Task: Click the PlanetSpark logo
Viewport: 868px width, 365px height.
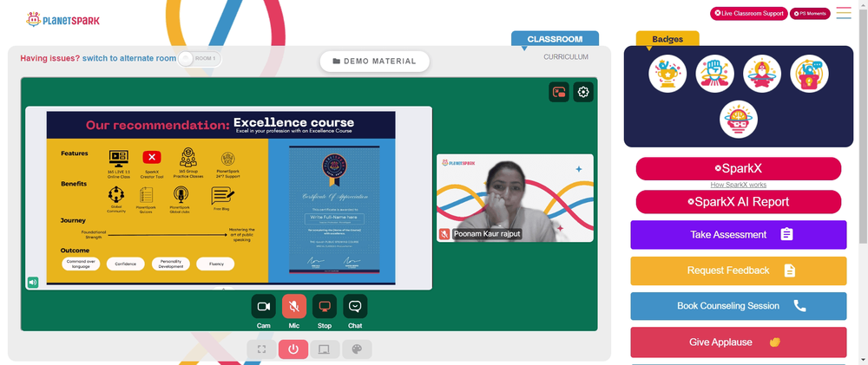Action: [x=62, y=20]
